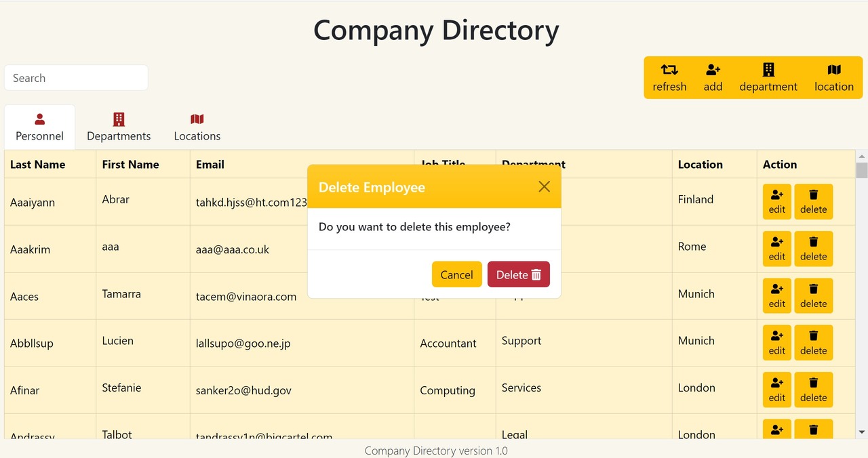Confirm deletion with red Delete button

(x=518, y=274)
